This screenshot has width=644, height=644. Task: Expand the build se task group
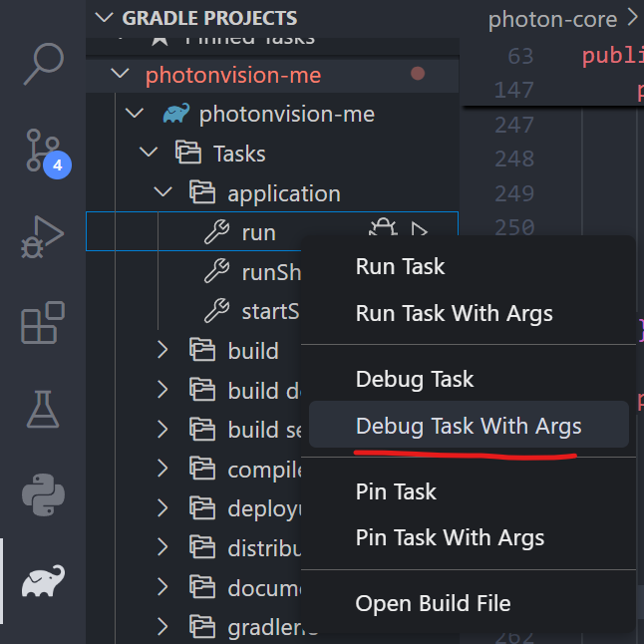162,429
